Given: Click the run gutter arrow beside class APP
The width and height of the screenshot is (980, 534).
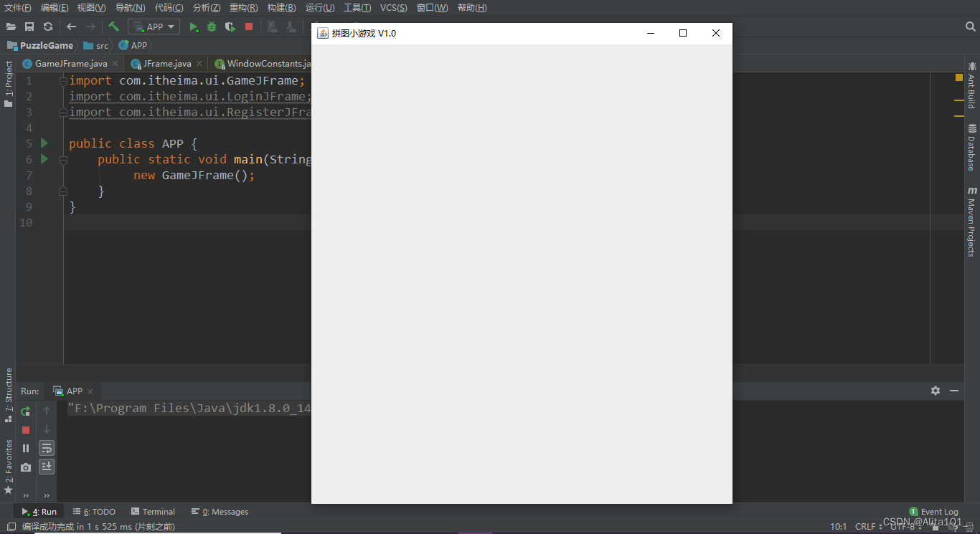Looking at the screenshot, I should click(x=44, y=143).
